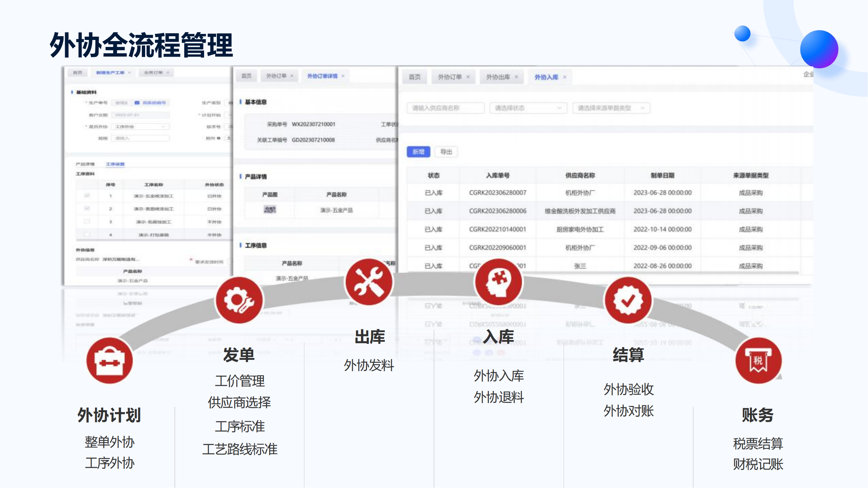Click the tax receipt icon above 账务

tap(759, 361)
